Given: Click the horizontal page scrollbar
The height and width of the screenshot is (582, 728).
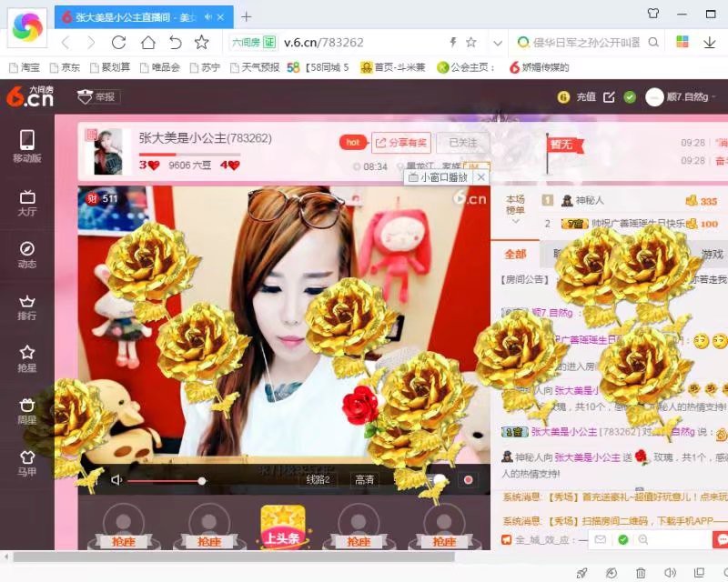Looking at the screenshot, I should pyautogui.click(x=234, y=557).
